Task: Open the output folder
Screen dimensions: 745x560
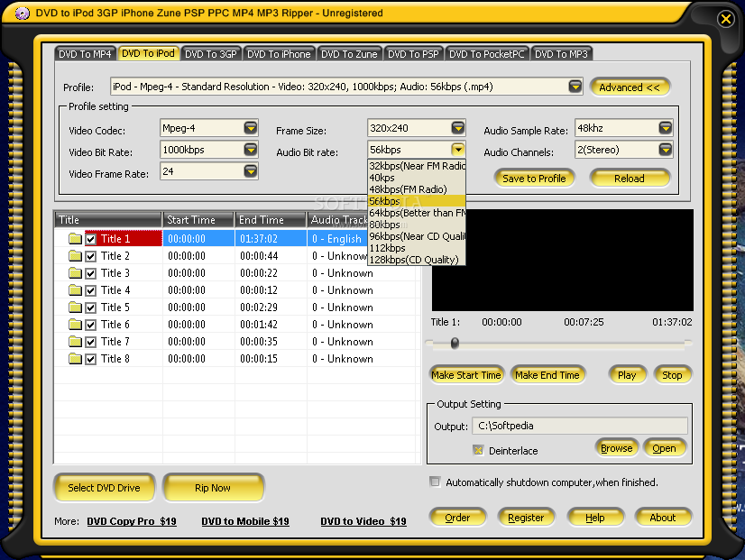Action: (664, 448)
